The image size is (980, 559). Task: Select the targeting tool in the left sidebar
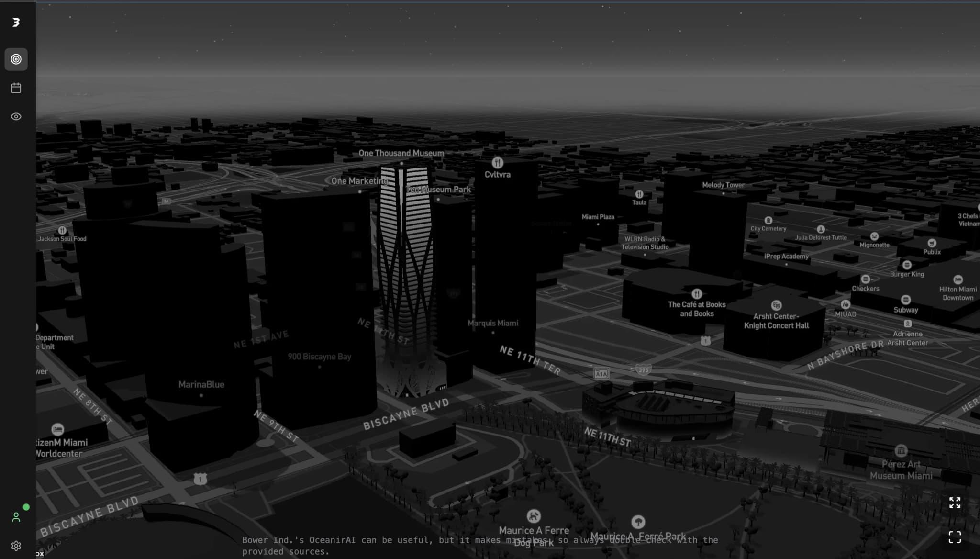[16, 59]
